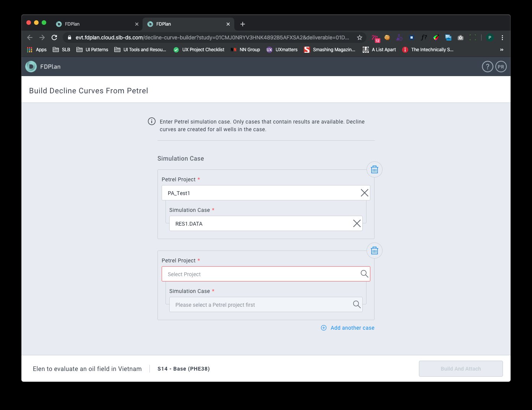The height and width of the screenshot is (410, 532).
Task: Open the extension icon with 12 badge
Action: tap(375, 38)
